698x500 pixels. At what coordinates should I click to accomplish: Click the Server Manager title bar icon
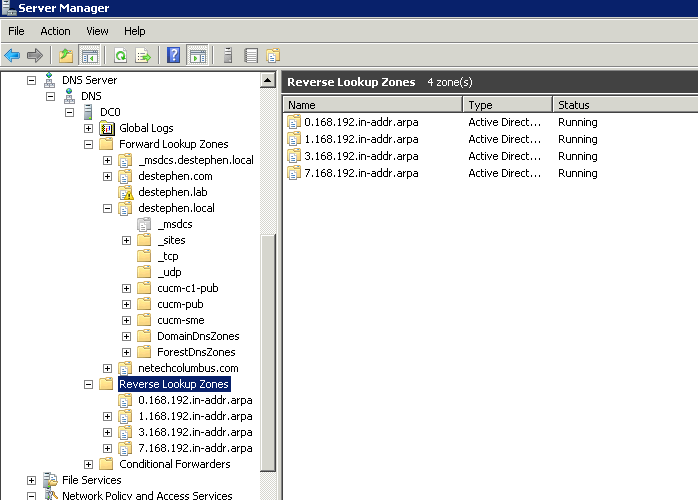[x=8, y=8]
